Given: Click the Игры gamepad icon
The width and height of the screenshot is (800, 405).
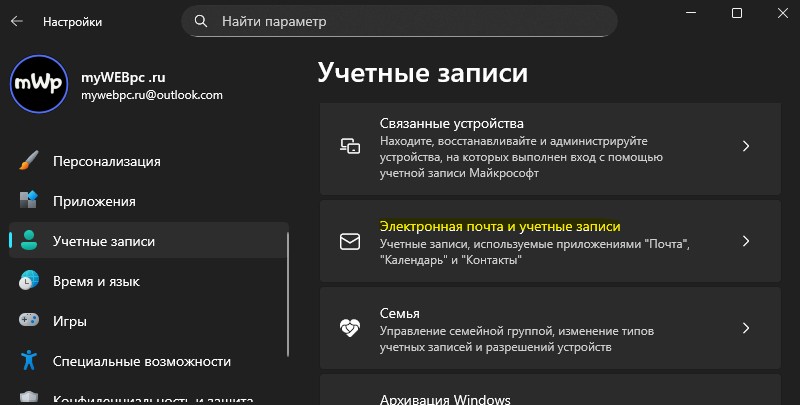Looking at the screenshot, I should [x=29, y=321].
